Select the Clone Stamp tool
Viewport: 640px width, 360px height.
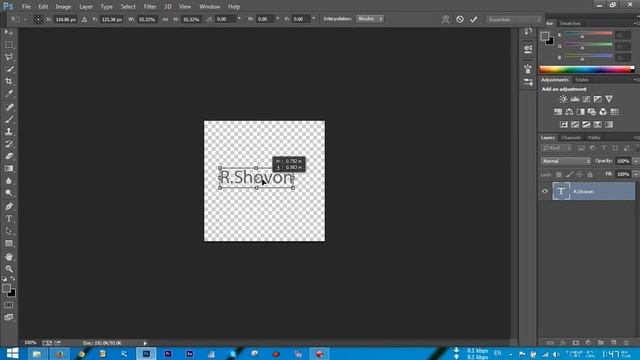pos(9,131)
